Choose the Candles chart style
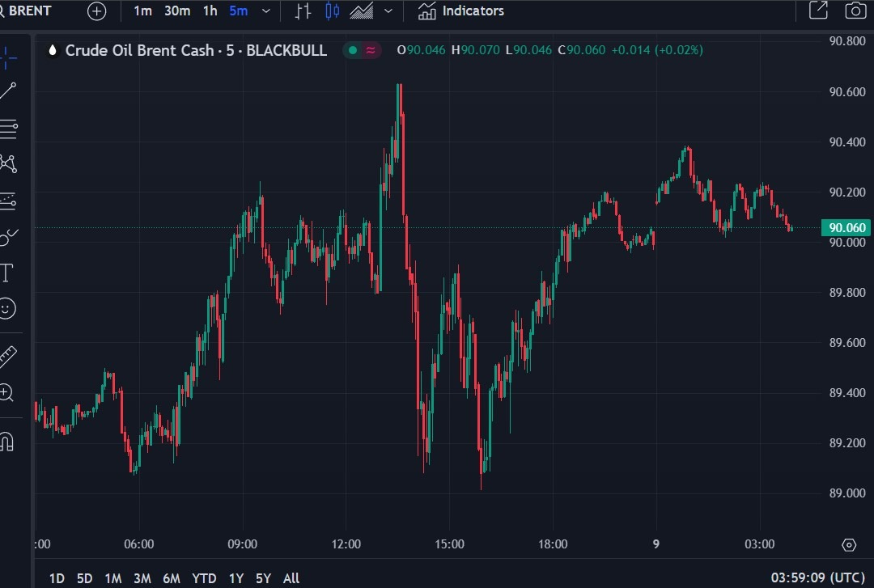 click(x=333, y=11)
